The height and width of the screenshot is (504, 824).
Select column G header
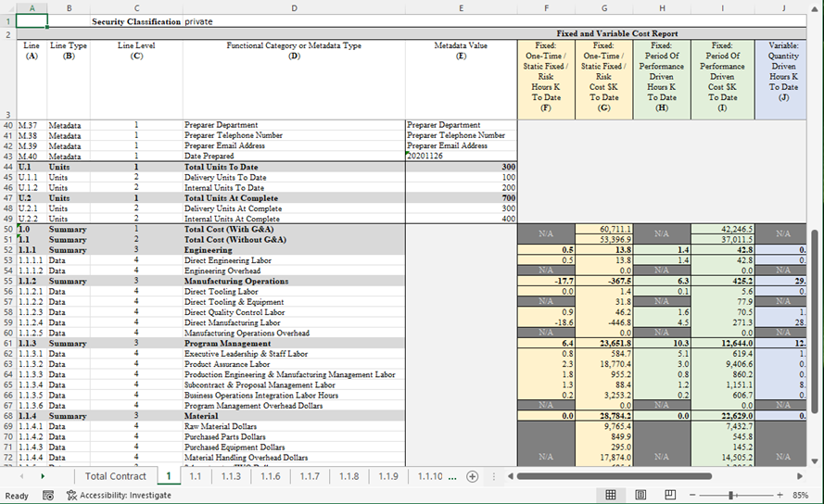(x=603, y=8)
